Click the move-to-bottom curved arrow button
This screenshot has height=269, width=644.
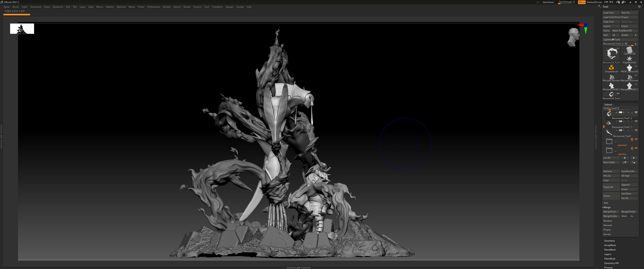click(x=634, y=162)
